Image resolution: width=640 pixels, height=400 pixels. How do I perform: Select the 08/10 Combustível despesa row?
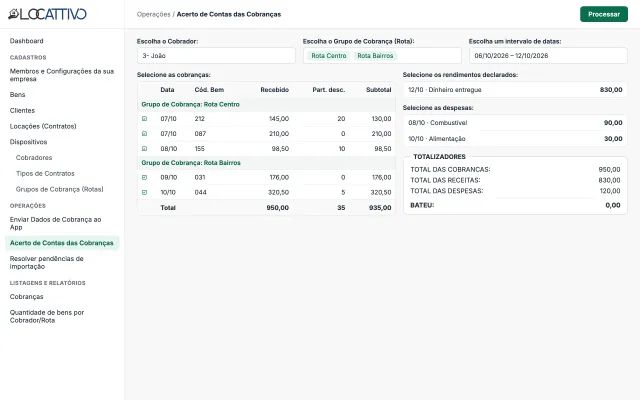click(515, 123)
